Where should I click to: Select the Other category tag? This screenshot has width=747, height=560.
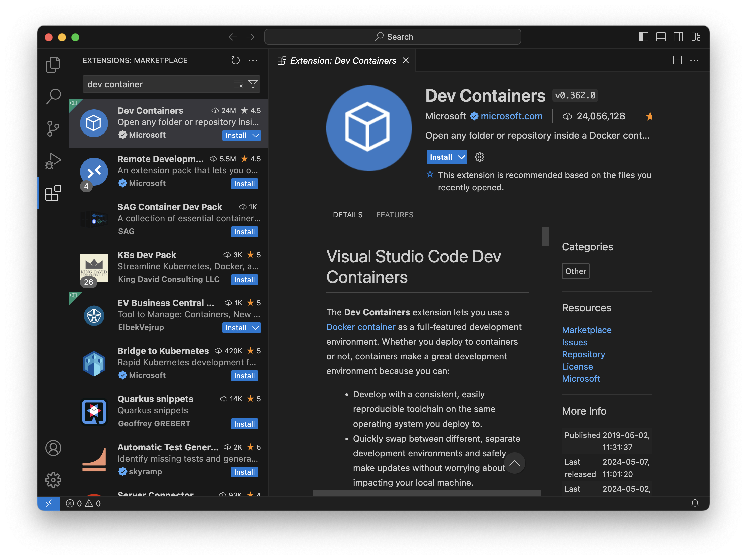pos(576,271)
